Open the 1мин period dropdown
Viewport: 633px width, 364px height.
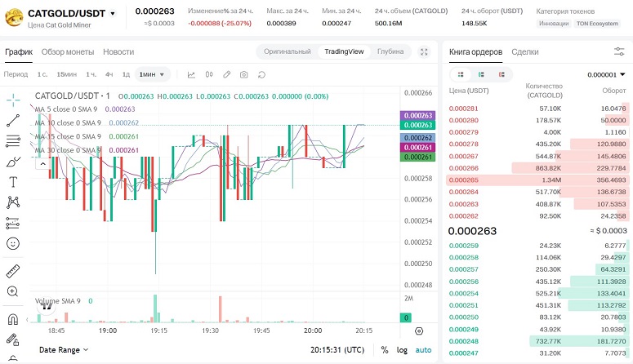(152, 74)
